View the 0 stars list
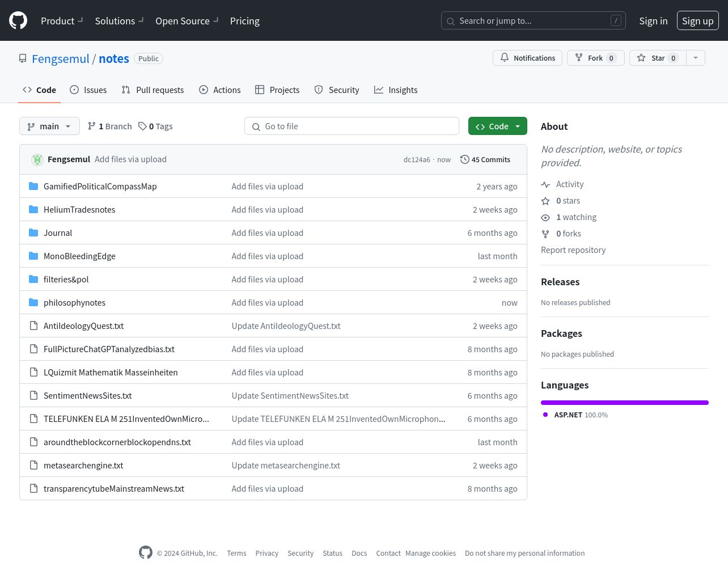Screen dimensions: 728x583 561,201
